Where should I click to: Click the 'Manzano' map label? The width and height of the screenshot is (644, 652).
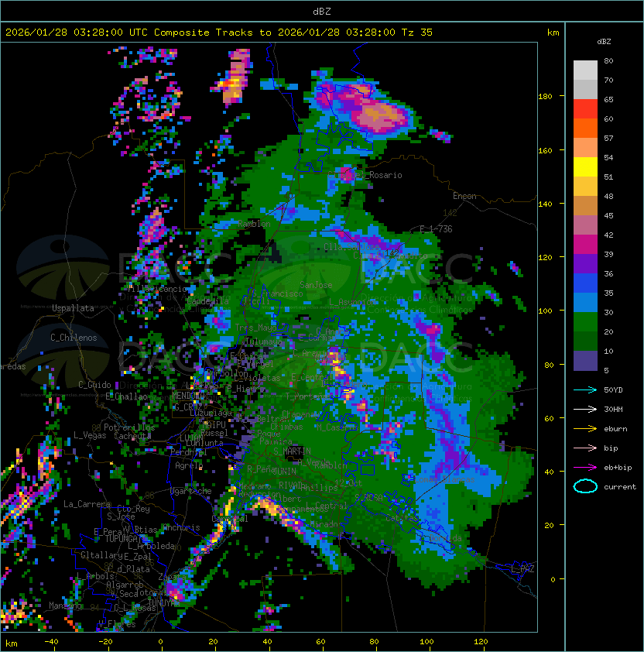pyautogui.click(x=65, y=606)
